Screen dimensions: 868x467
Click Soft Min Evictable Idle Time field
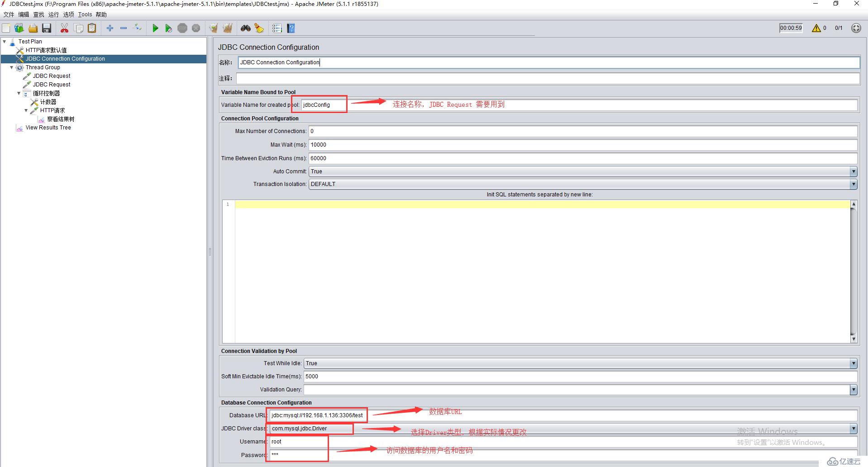(580, 376)
